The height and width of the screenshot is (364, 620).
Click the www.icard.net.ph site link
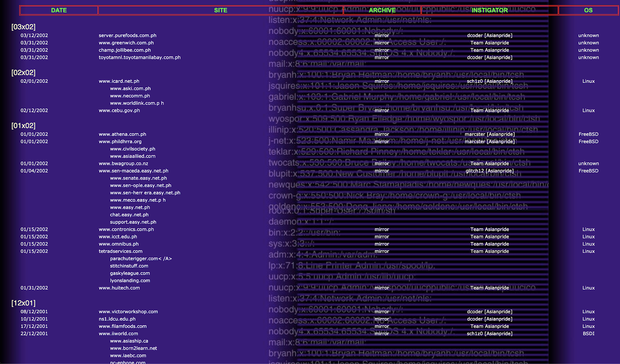119,81
